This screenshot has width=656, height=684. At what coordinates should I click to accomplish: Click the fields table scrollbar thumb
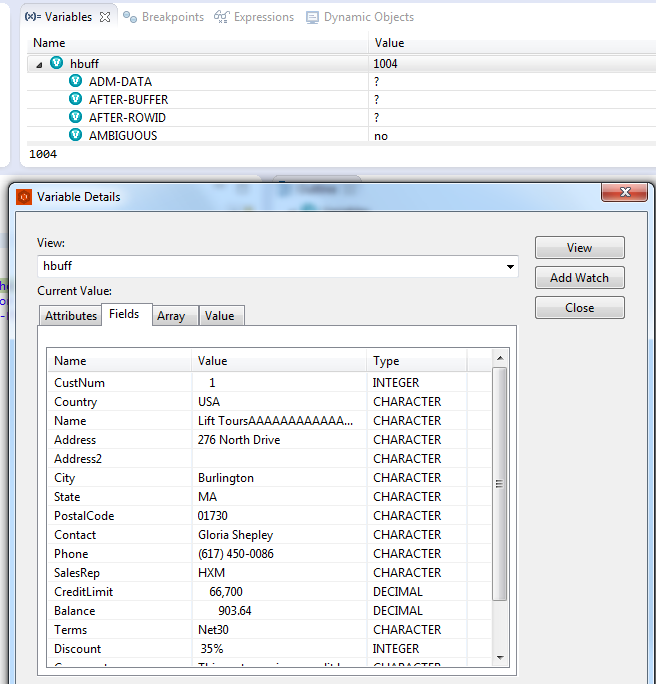click(x=499, y=484)
